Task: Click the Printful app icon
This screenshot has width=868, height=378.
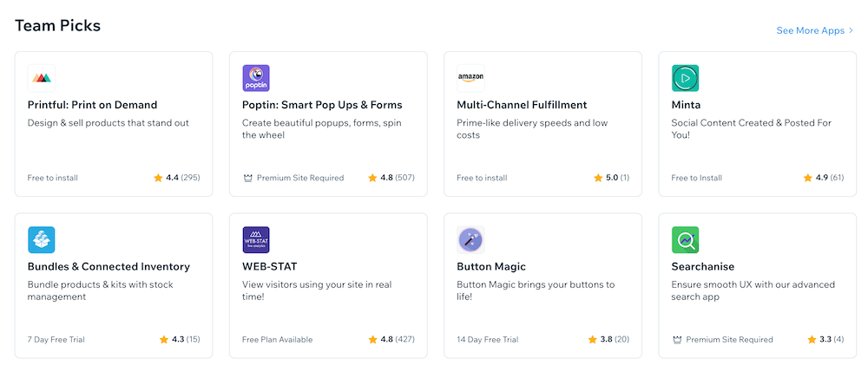Action: 42,78
